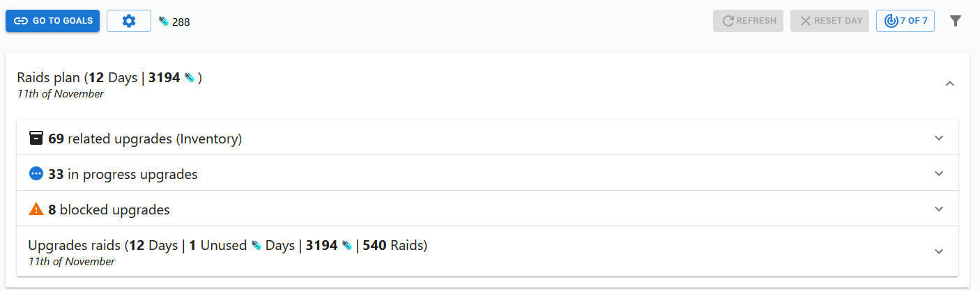Screen dimensions: 980x291
Task: Expand the 69 related upgrades row chevron
Action: click(x=939, y=138)
